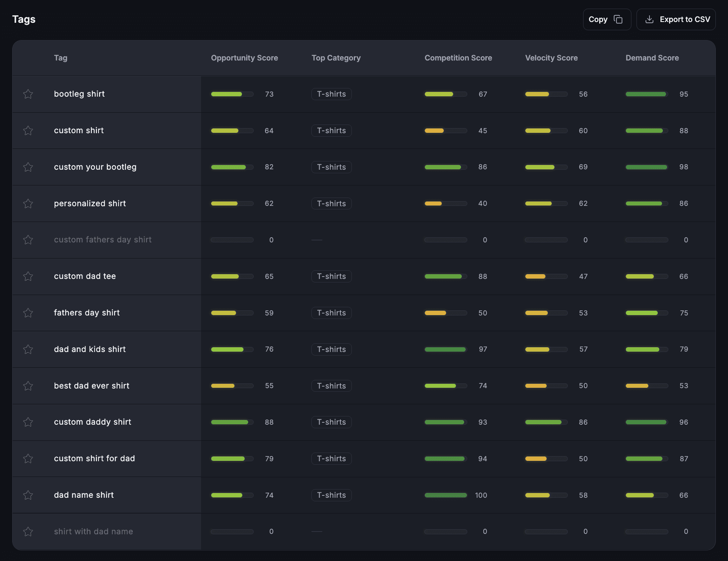728x561 pixels.
Task: Click star icon beside custom dad tee
Action: coord(28,276)
